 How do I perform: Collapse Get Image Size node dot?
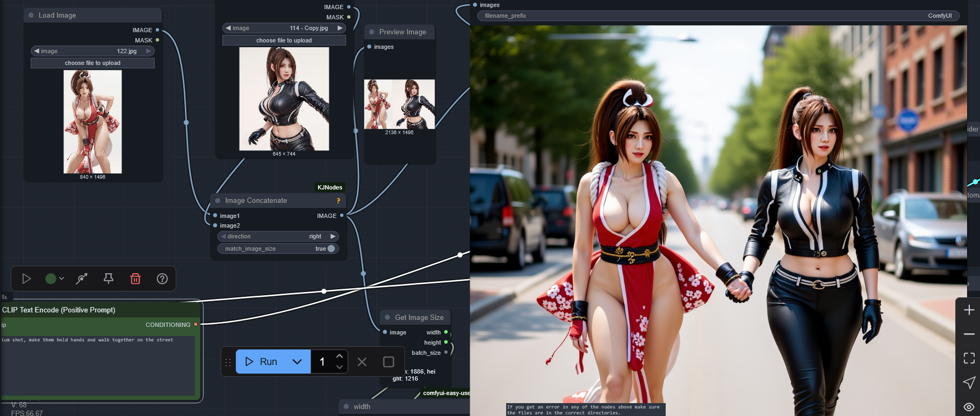pos(387,317)
